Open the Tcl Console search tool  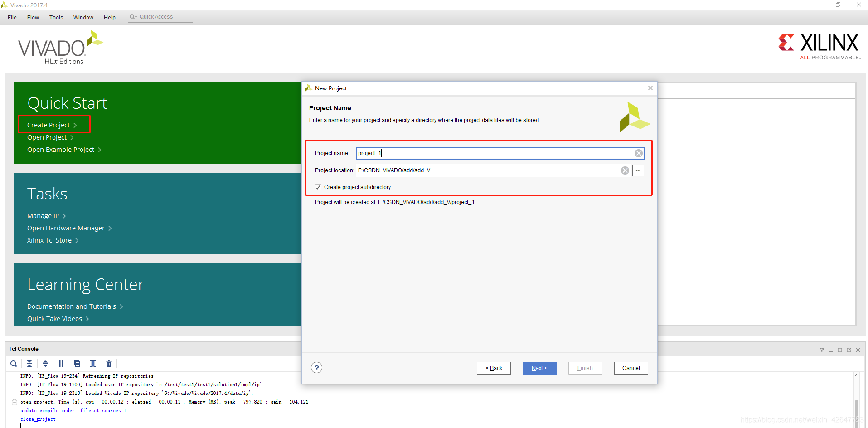[x=14, y=364]
